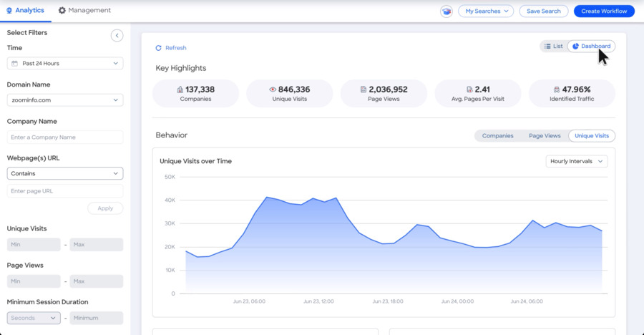
Task: Click the Unique Visits Min field
Action: (34, 245)
